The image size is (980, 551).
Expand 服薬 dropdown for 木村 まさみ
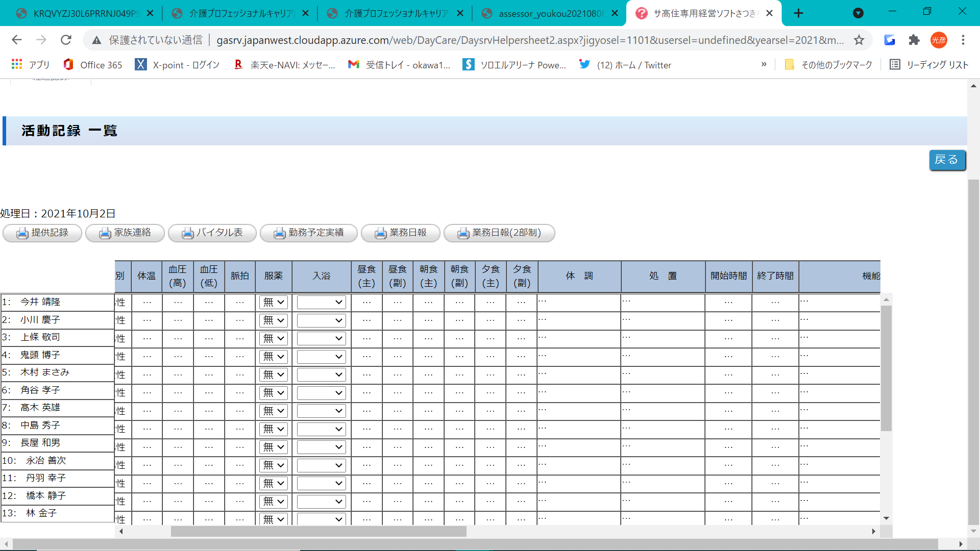[274, 375]
